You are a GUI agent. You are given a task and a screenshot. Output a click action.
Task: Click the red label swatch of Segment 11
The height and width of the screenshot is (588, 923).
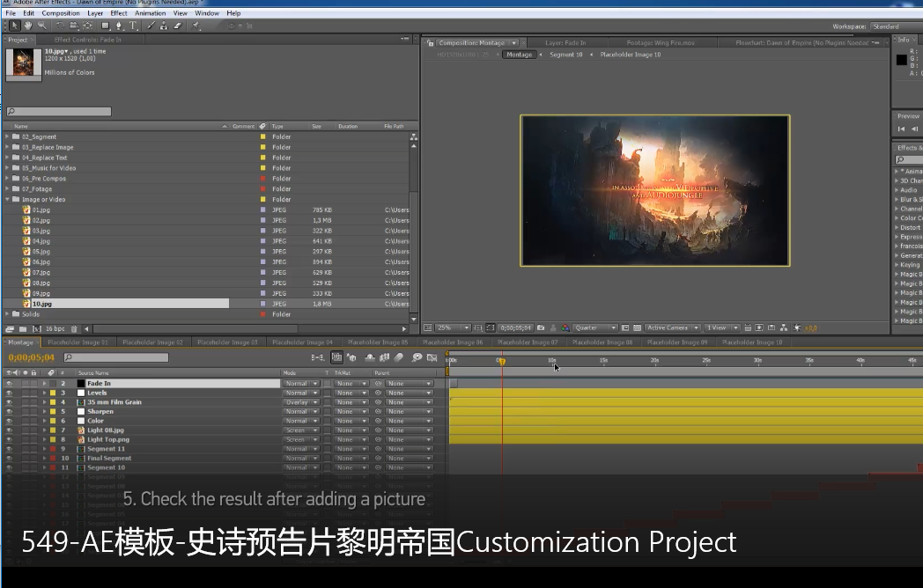click(52, 449)
